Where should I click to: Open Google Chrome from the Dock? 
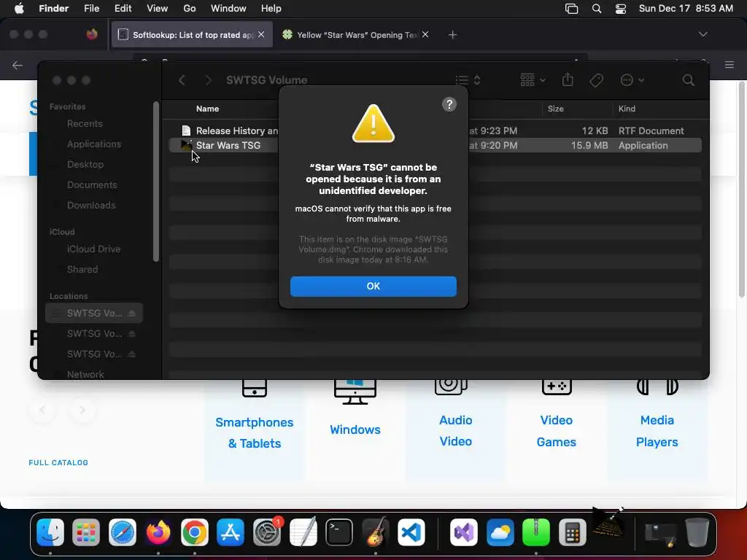coord(194,532)
